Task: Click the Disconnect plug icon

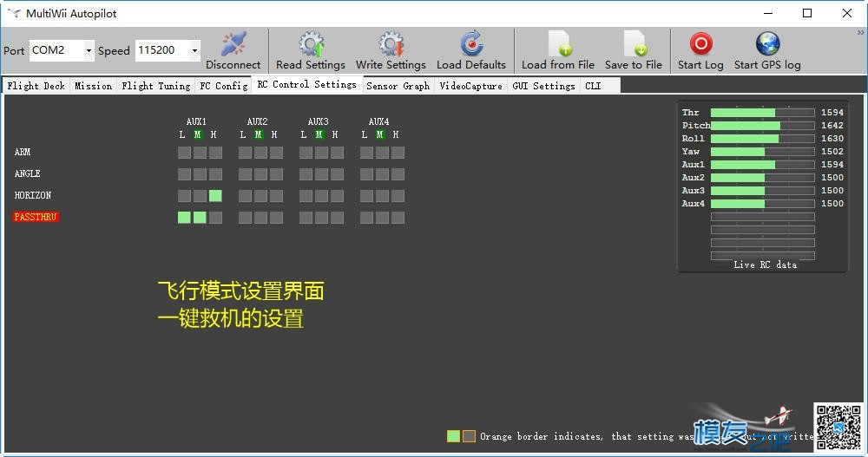Action: coord(233,44)
